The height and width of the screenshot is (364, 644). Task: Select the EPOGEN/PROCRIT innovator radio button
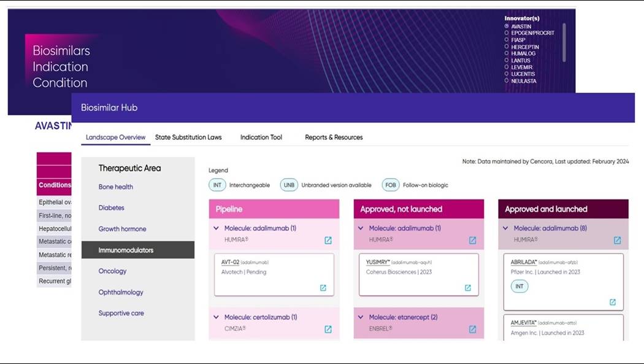[x=507, y=33]
